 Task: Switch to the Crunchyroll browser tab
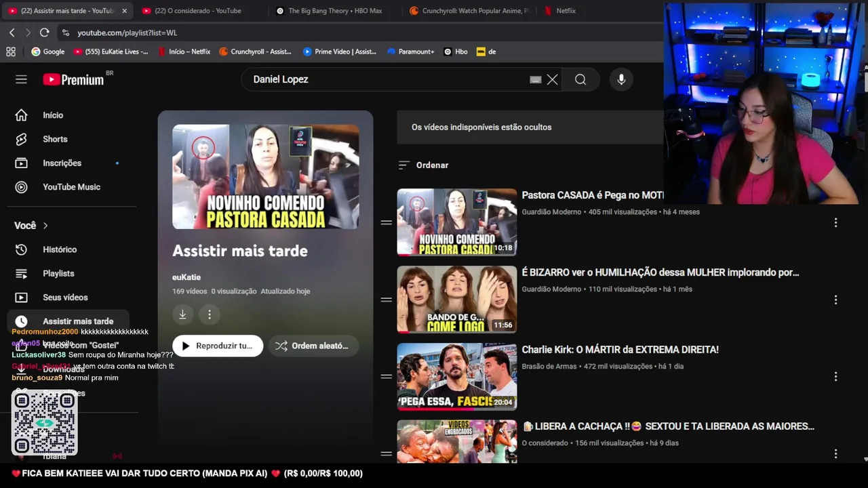point(469,11)
